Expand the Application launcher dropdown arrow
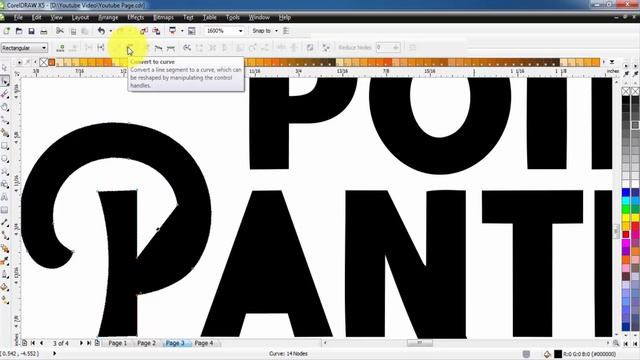Viewport: 640px width, 360px height. tap(182, 31)
